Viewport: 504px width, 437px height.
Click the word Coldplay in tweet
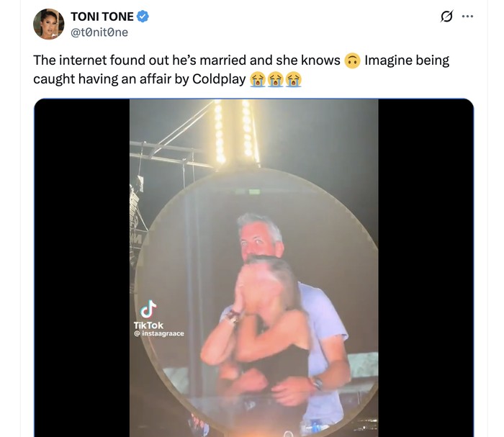click(219, 79)
